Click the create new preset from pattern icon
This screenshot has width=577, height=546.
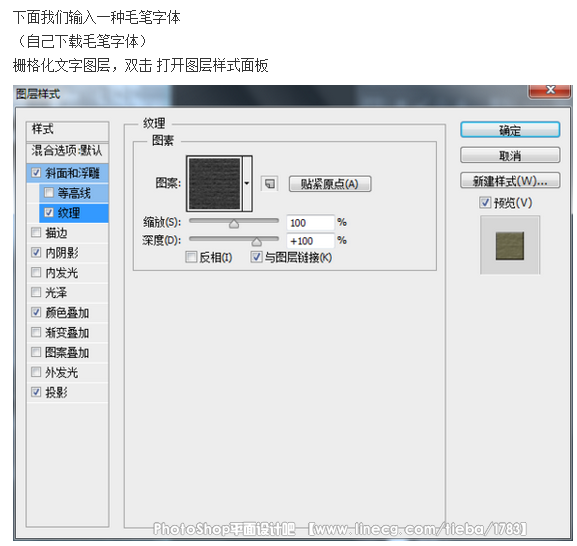[269, 183]
